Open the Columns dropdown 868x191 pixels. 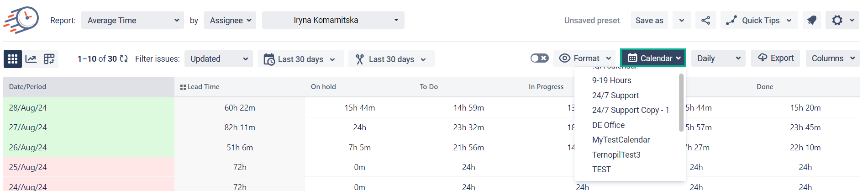832,58
